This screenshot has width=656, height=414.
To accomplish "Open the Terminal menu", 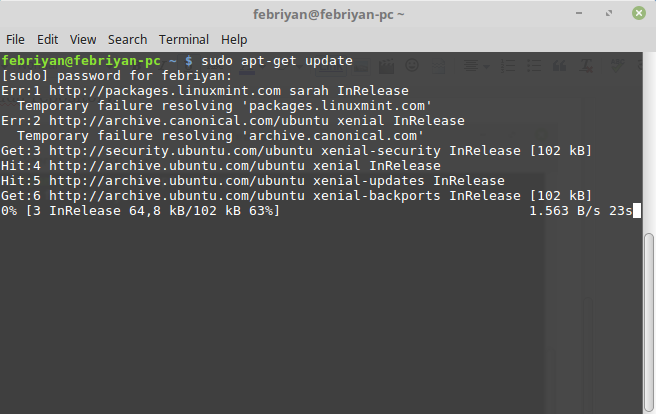I will click(184, 39).
